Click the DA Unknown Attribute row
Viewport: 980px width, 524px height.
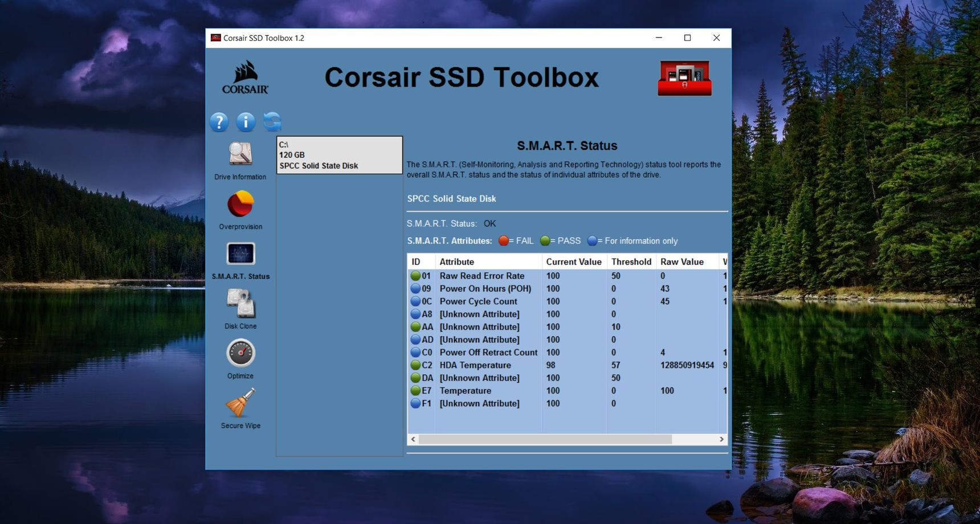click(567, 378)
